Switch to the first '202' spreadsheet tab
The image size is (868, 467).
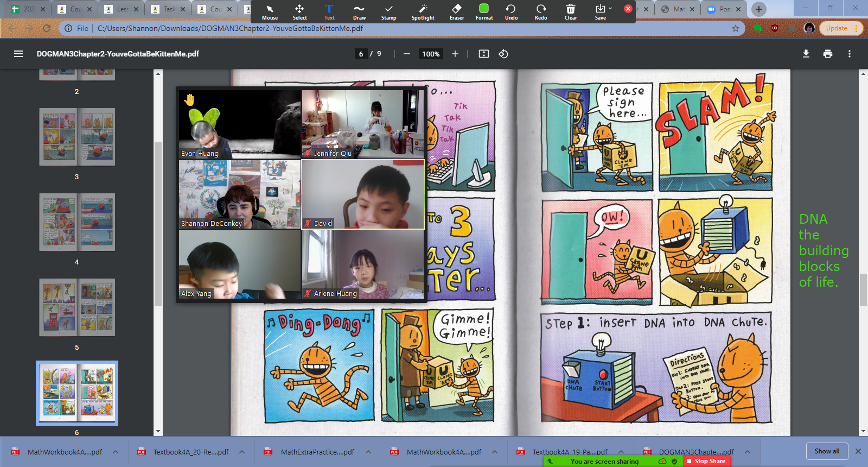28,9
